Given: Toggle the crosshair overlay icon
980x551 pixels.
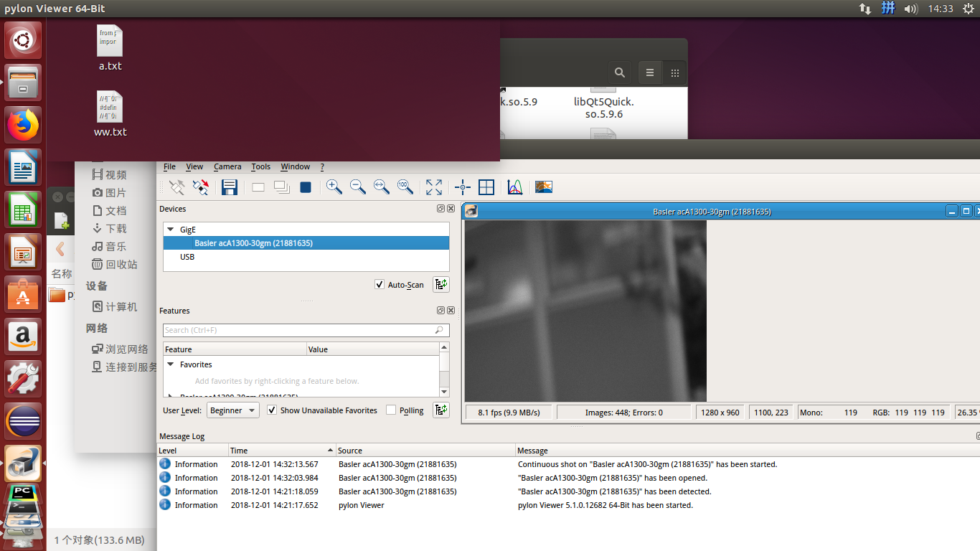Looking at the screenshot, I should (462, 187).
